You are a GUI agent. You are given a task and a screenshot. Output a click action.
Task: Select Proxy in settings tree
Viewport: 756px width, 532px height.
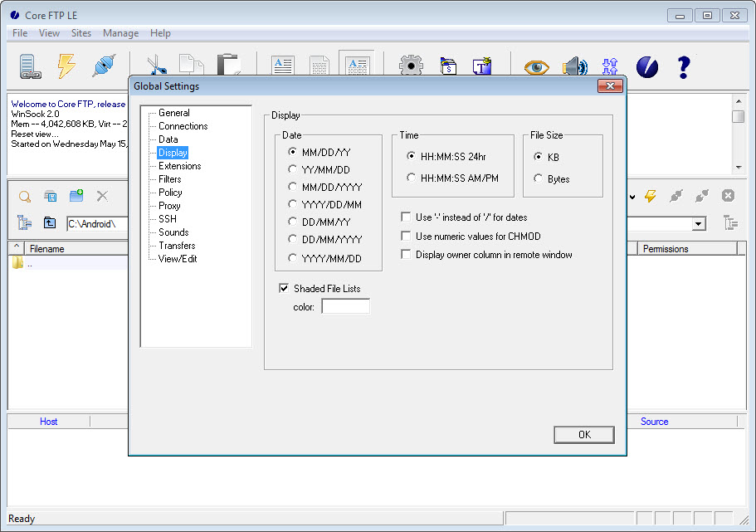click(169, 206)
